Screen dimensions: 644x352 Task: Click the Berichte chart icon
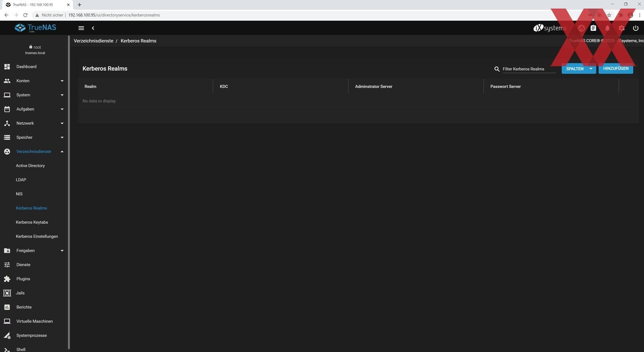pos(7,307)
